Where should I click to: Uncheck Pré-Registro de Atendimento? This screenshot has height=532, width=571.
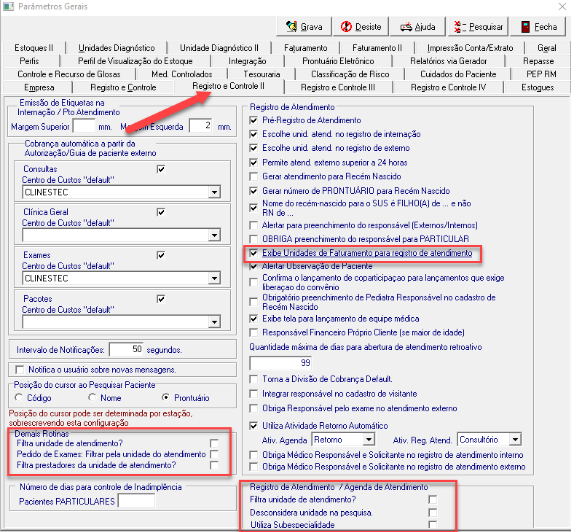253,120
